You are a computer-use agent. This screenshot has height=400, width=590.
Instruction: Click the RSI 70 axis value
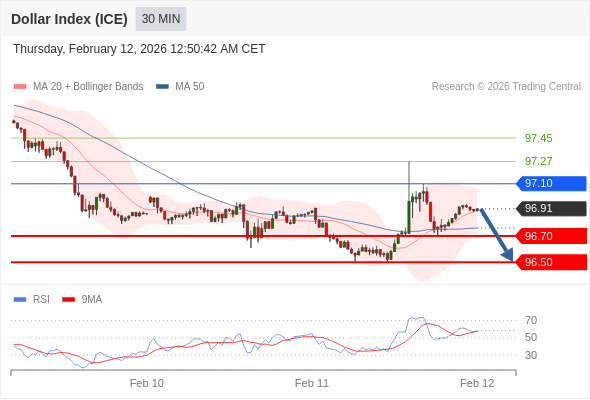coord(531,320)
